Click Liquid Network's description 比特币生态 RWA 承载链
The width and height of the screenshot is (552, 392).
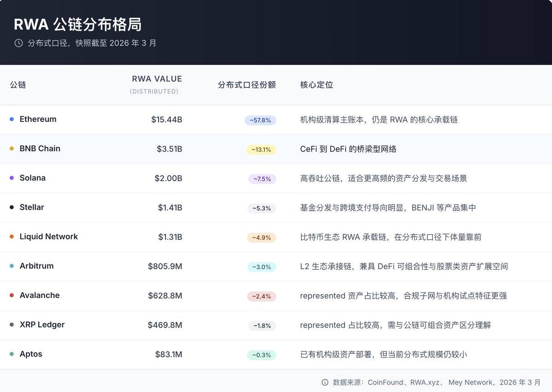(x=391, y=237)
